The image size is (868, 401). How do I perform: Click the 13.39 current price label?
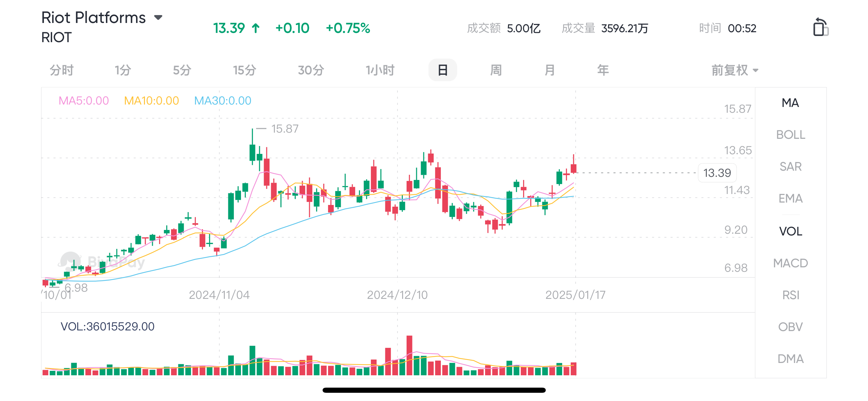(717, 173)
